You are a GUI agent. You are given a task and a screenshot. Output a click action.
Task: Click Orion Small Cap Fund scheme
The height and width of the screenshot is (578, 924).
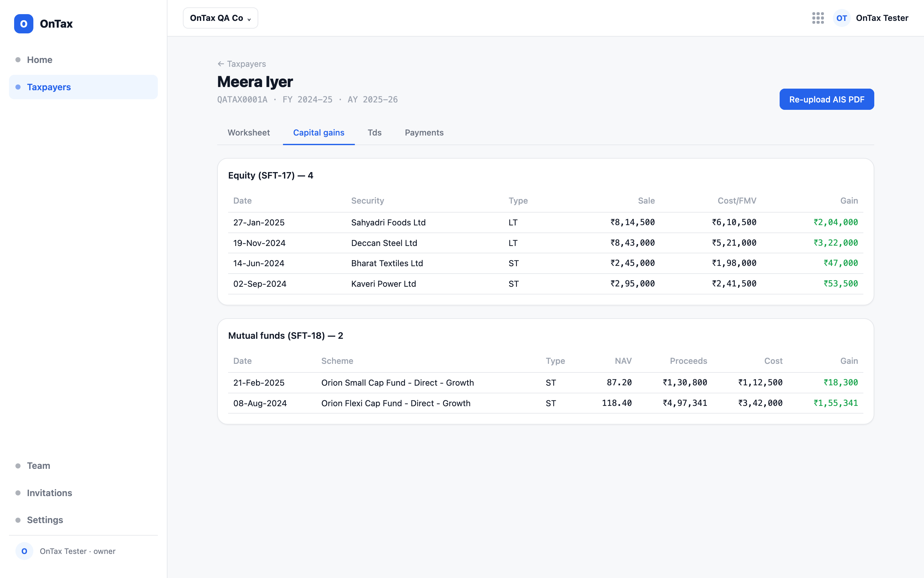pos(398,383)
